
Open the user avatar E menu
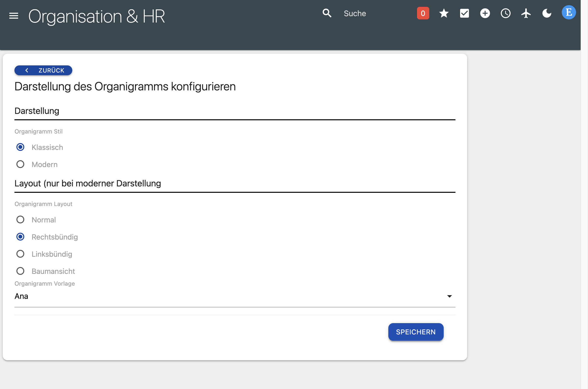pos(568,12)
